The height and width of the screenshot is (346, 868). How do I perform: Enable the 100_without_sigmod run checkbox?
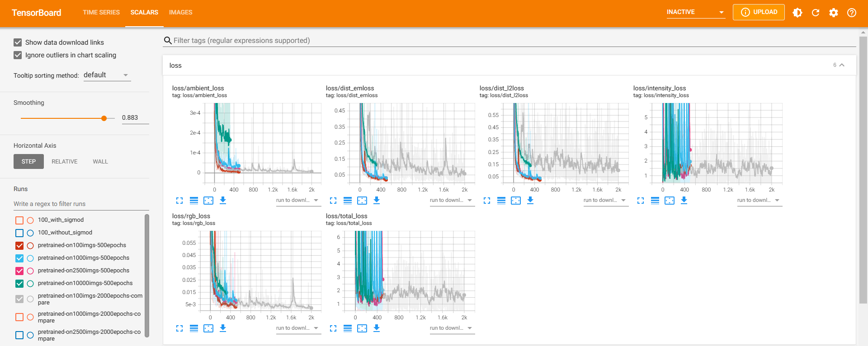coord(19,233)
